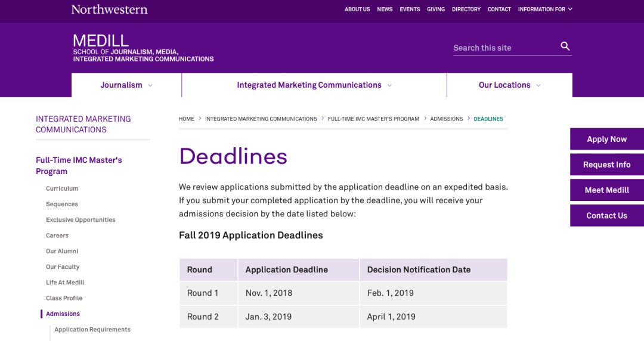644x341 pixels.
Task: Open Events in top navigation
Action: click(x=410, y=9)
